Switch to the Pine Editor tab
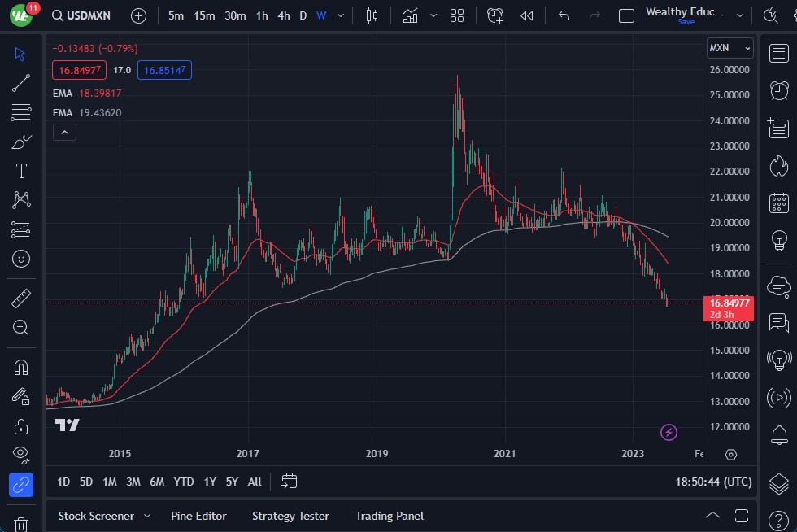797x532 pixels. point(198,516)
